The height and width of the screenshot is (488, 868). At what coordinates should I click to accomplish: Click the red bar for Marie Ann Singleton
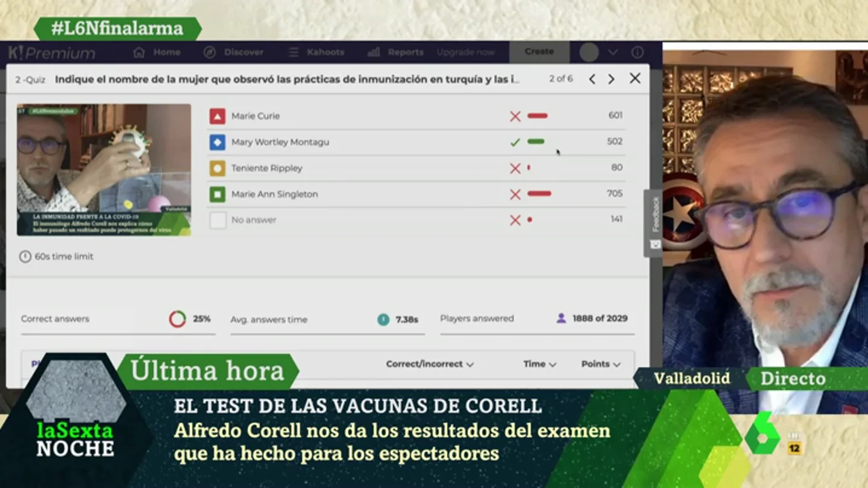[539, 193]
